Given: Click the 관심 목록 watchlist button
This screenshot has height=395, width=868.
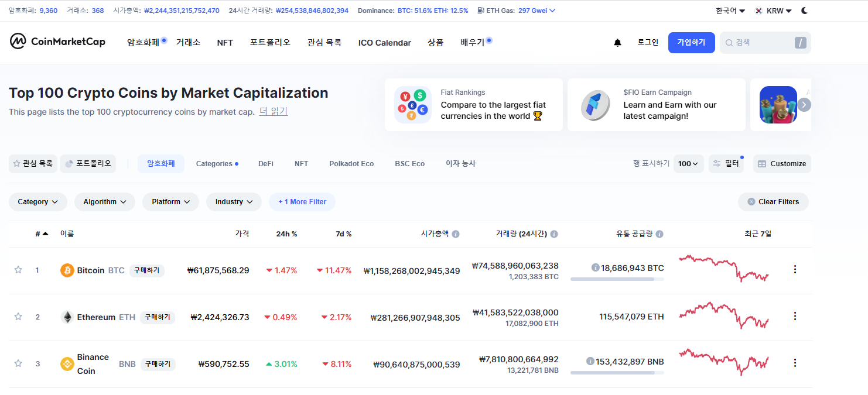Looking at the screenshot, I should coord(33,164).
